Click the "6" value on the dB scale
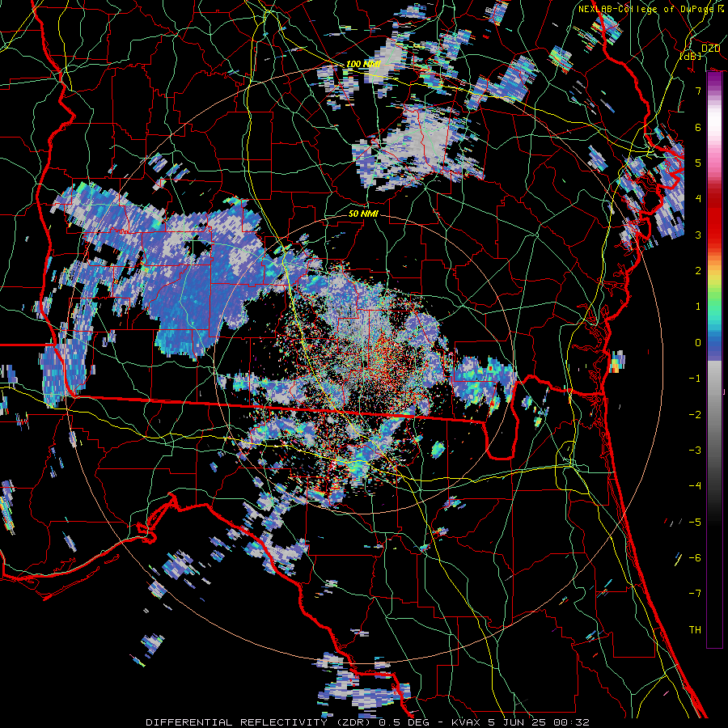Image resolution: width=728 pixels, height=728 pixels. coord(698,127)
